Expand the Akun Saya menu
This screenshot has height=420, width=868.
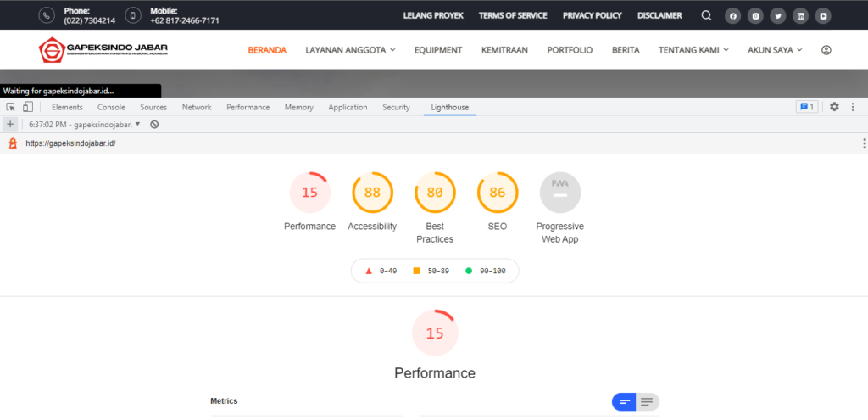click(775, 50)
